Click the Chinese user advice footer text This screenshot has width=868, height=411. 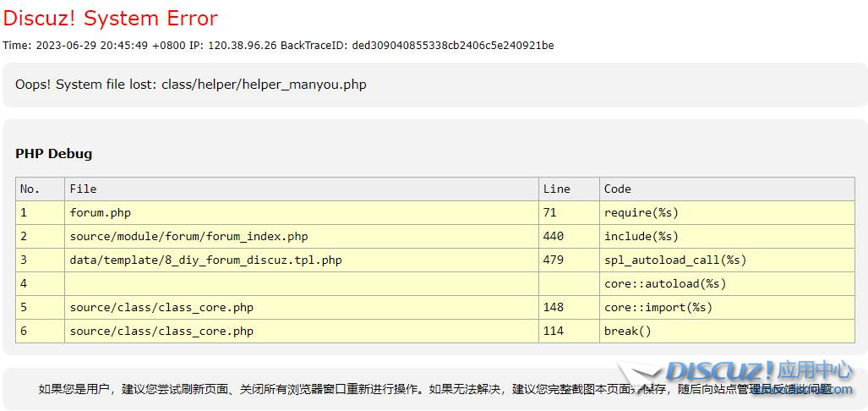pos(338,389)
